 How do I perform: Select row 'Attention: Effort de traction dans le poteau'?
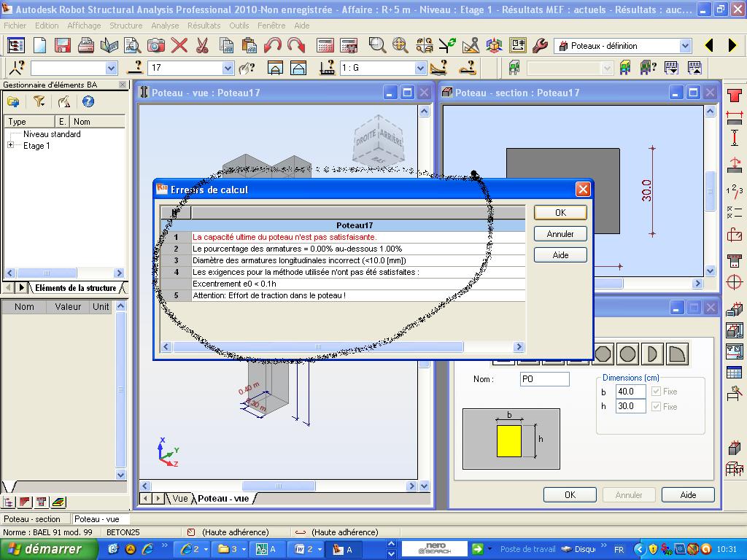[343, 295]
